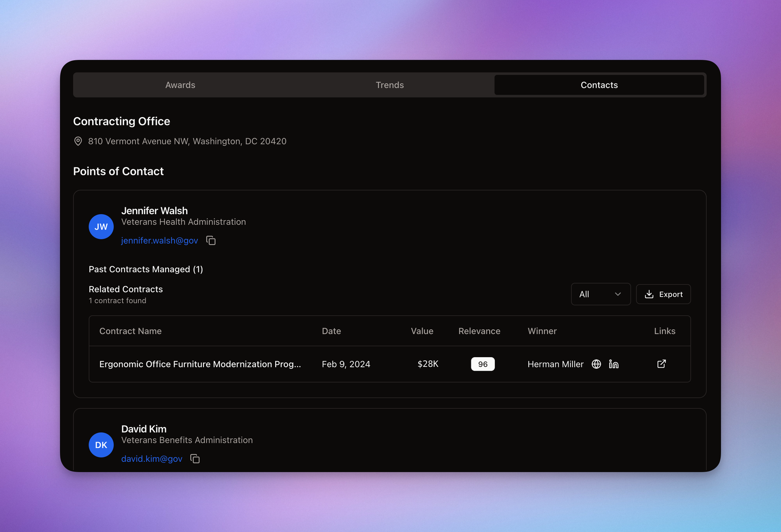Click the DK avatar circle

click(x=101, y=445)
